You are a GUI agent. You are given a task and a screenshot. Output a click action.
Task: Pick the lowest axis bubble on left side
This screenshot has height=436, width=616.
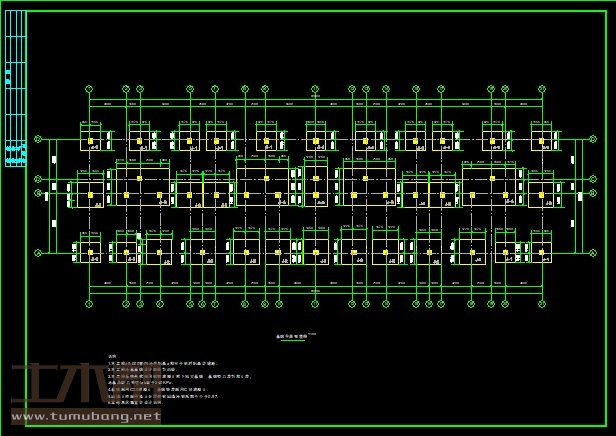click(x=38, y=253)
